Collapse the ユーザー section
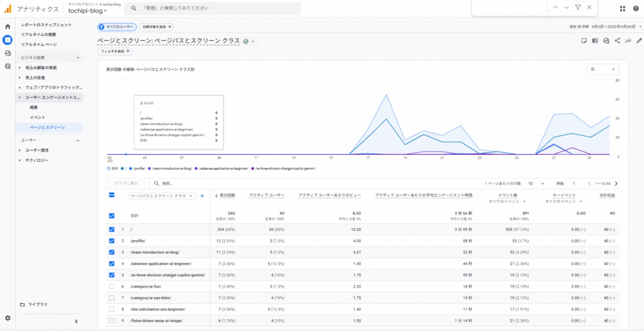Image resolution: width=644 pixels, height=331 pixels. pyautogui.click(x=77, y=140)
